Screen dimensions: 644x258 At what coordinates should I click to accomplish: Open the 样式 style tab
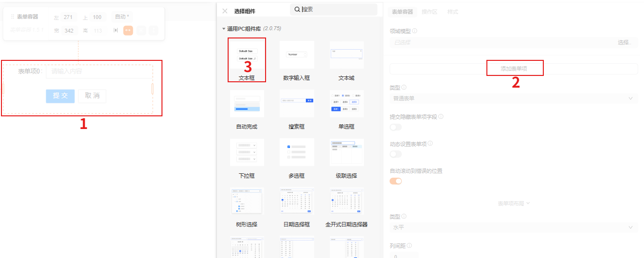tap(453, 12)
